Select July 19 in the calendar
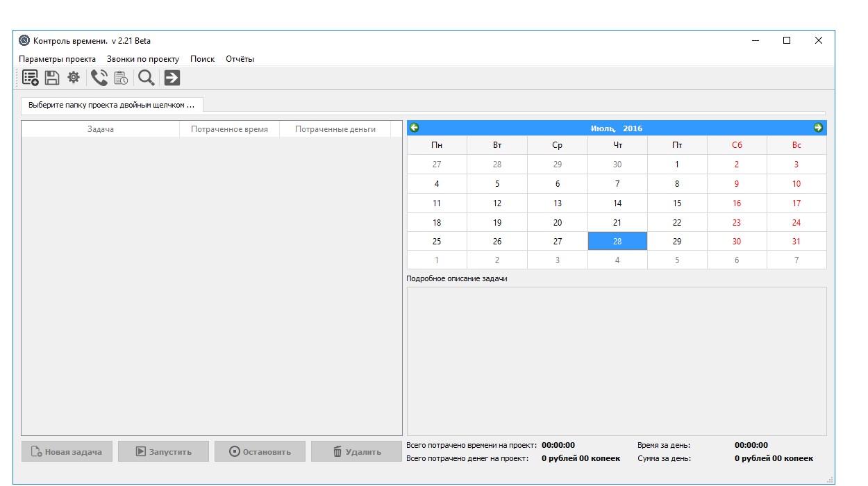The height and width of the screenshot is (486, 868). pos(497,223)
